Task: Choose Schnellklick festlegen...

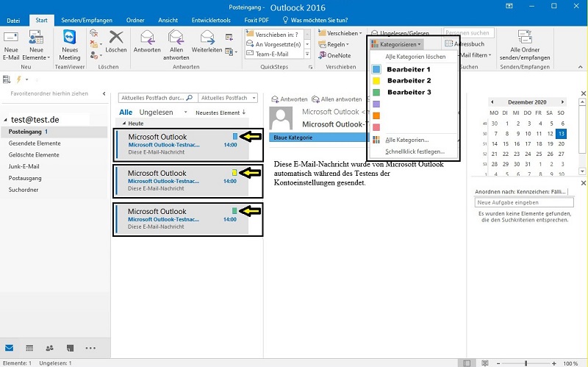Action: pyautogui.click(x=414, y=152)
